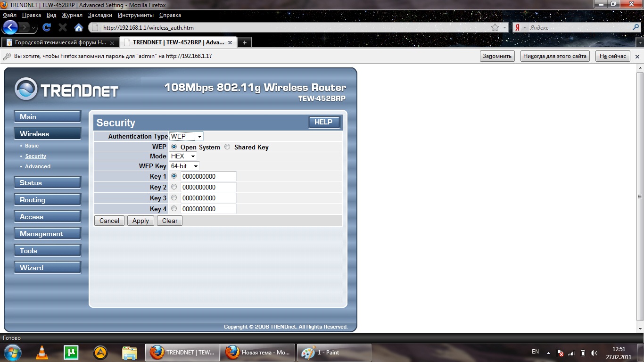This screenshot has width=644, height=362.
Task: Open the Вид menu
Action: 51,15
